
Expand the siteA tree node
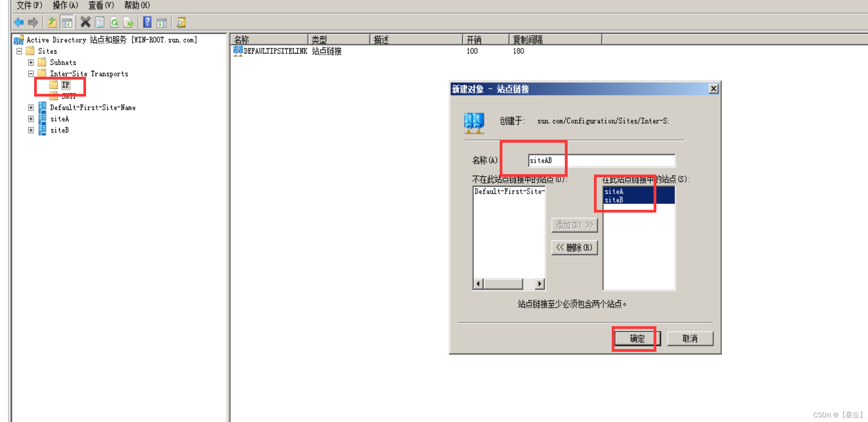point(31,119)
